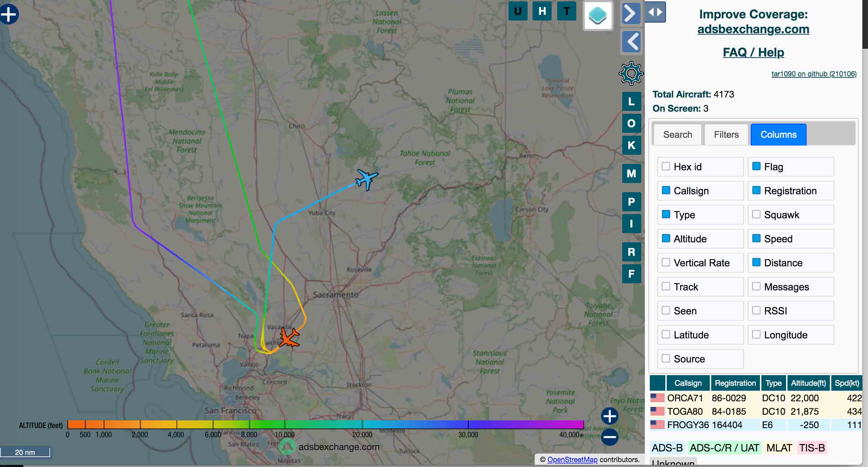Screen dimensions: 868x467
Task: Switch to the Search tab
Action: coord(678,135)
